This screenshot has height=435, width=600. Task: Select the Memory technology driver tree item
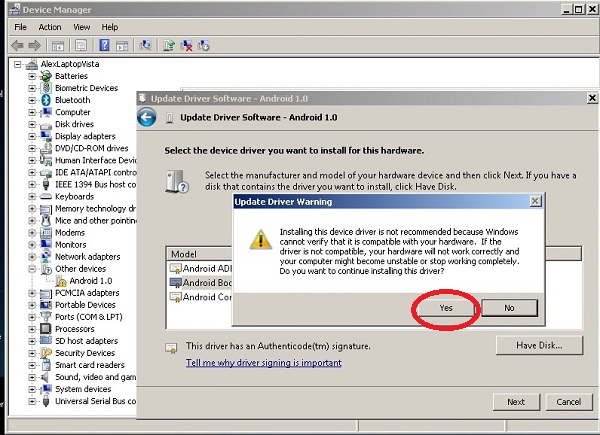[95, 209]
